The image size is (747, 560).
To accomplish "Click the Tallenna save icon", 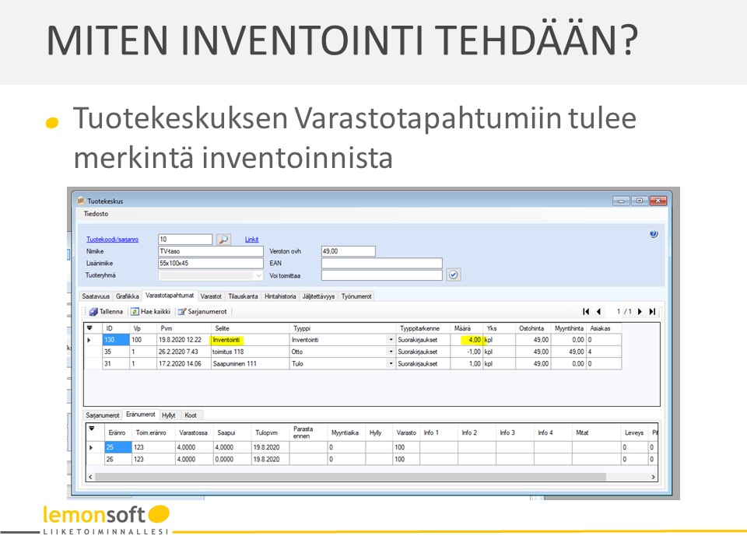I will tap(93, 311).
